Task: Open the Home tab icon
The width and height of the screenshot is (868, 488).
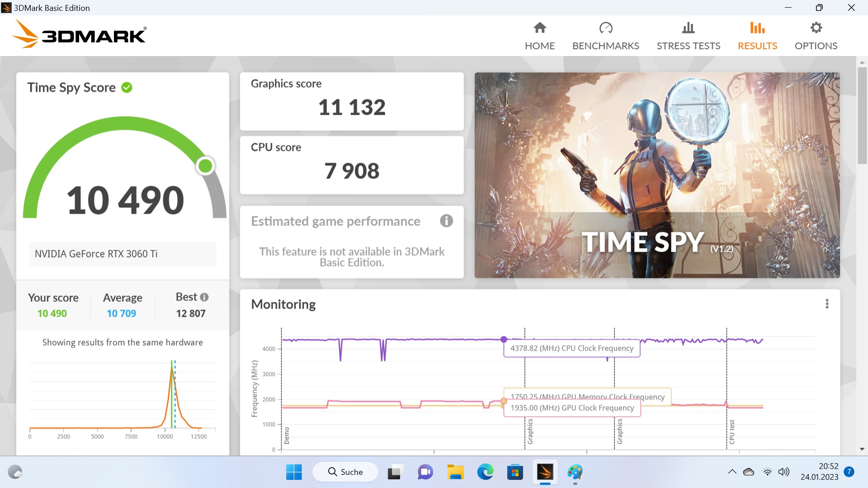Action: (x=539, y=28)
